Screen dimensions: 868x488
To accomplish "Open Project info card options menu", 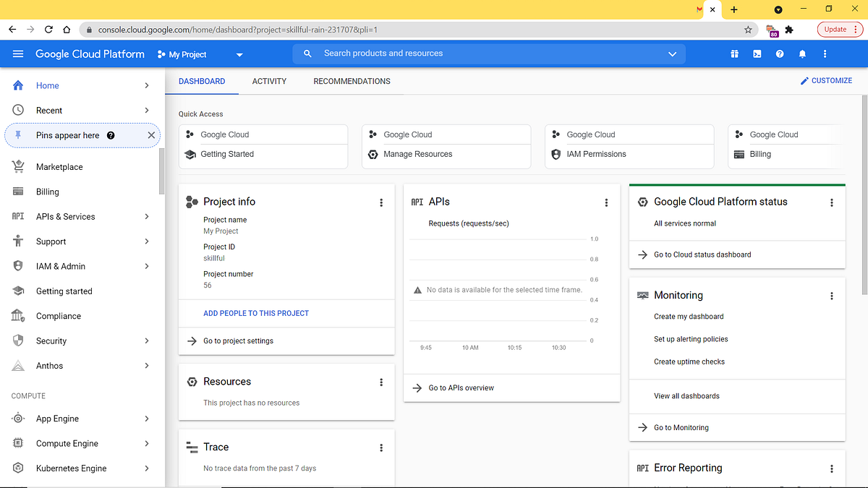I will pos(381,202).
